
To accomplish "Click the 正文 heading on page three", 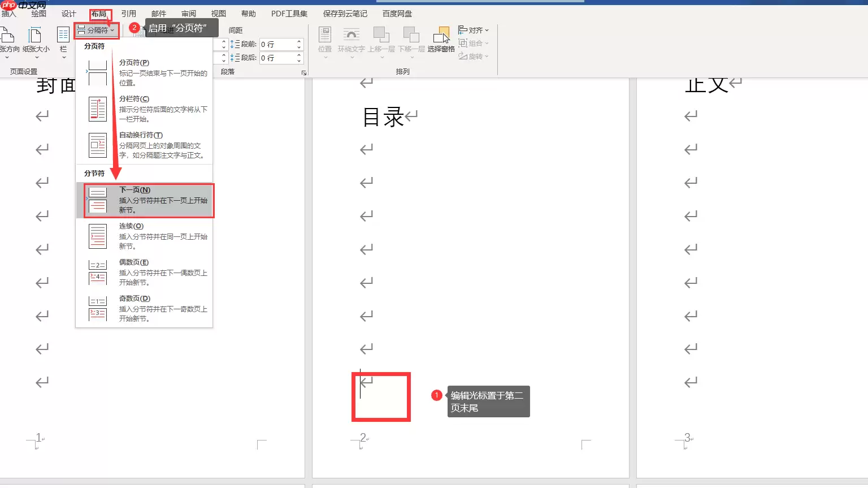I will [x=706, y=85].
